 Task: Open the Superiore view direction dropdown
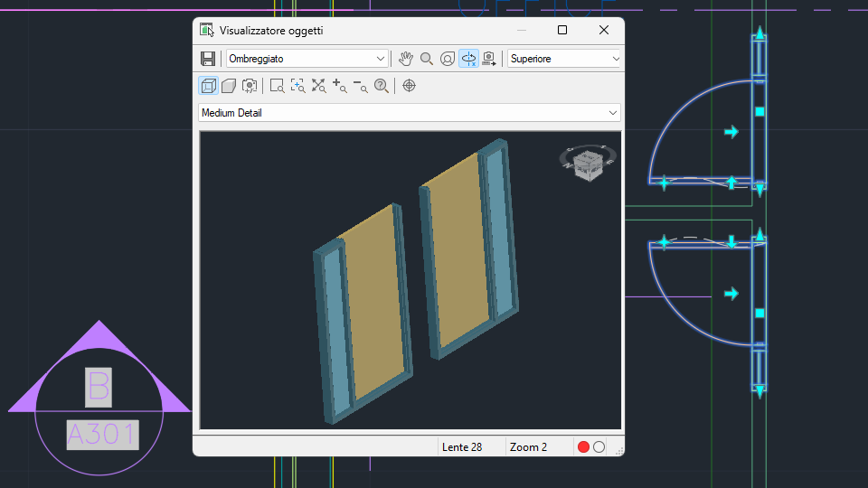click(565, 59)
